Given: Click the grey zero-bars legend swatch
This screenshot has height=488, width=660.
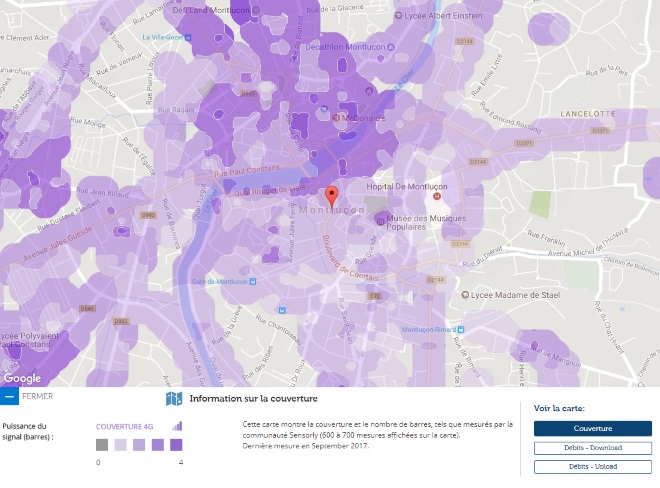Looking at the screenshot, I should coord(102,445).
